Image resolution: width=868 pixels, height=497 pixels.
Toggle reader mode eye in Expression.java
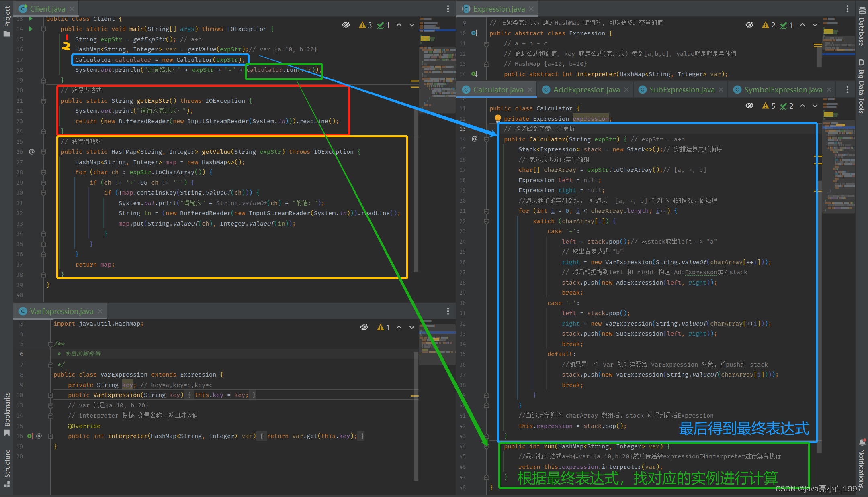point(749,25)
